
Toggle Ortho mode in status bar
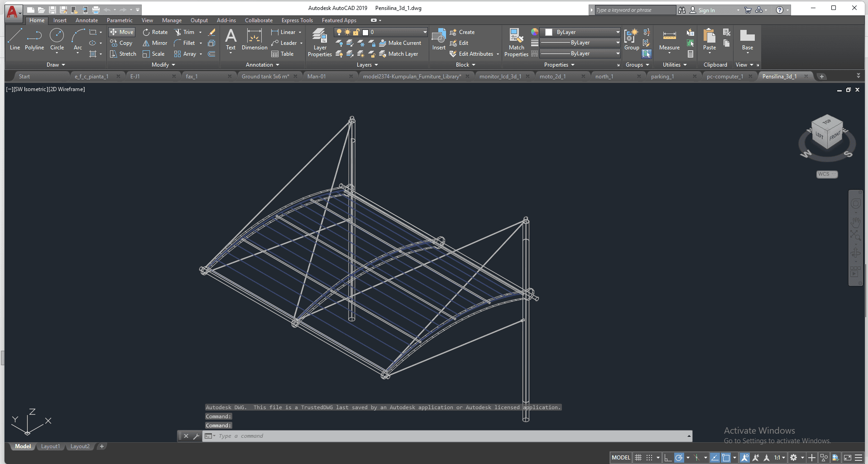click(x=667, y=458)
